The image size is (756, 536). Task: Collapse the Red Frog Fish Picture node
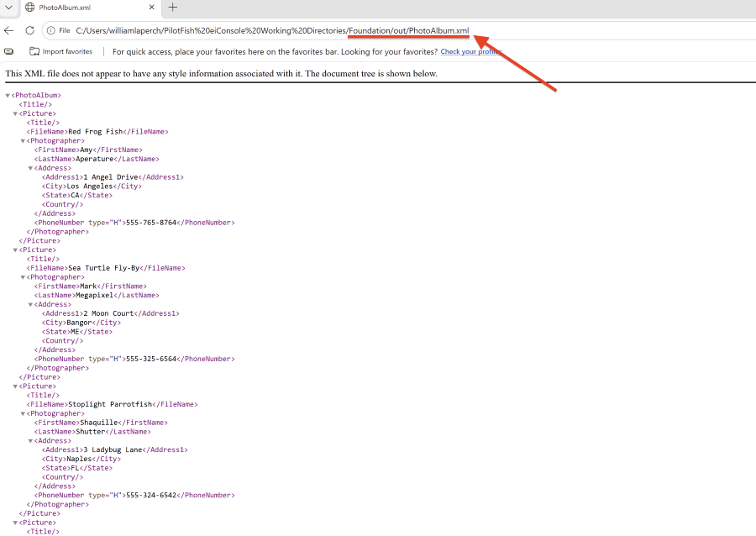(15, 113)
